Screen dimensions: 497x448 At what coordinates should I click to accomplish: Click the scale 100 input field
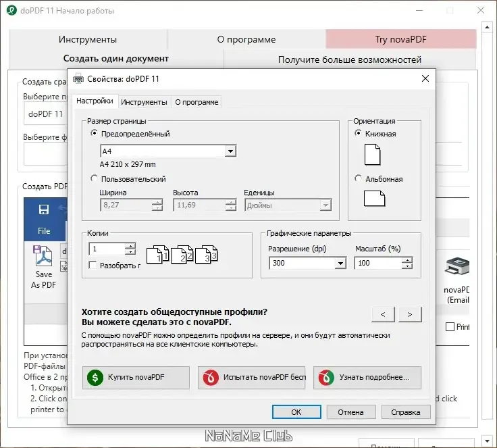tap(378, 263)
